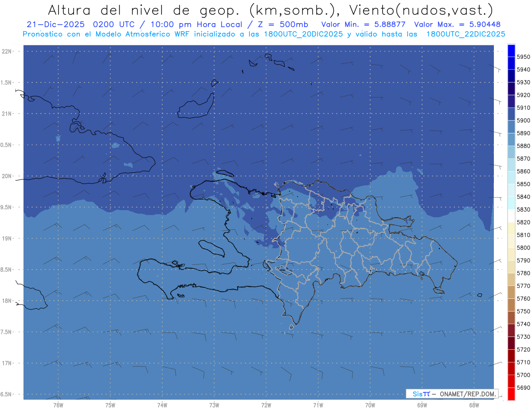Click the '5950' legend value

[523, 57]
